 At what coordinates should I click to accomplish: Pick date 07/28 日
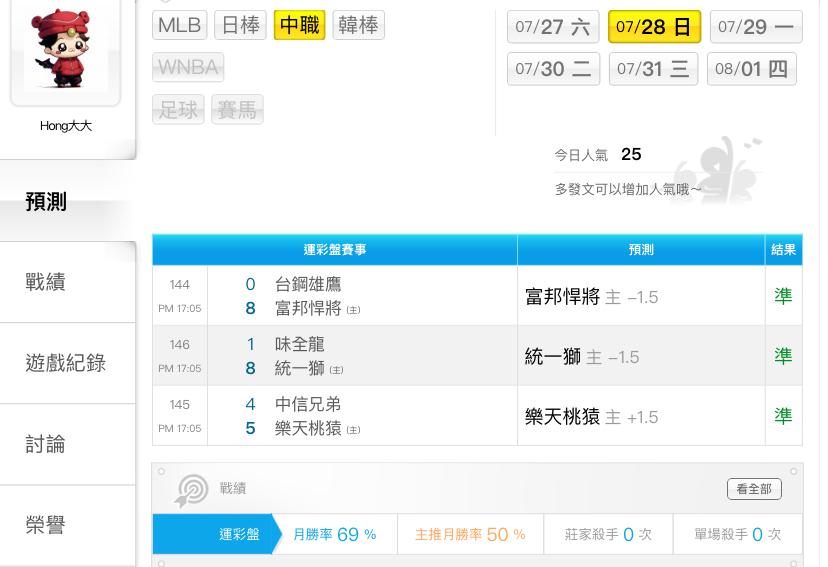654,26
